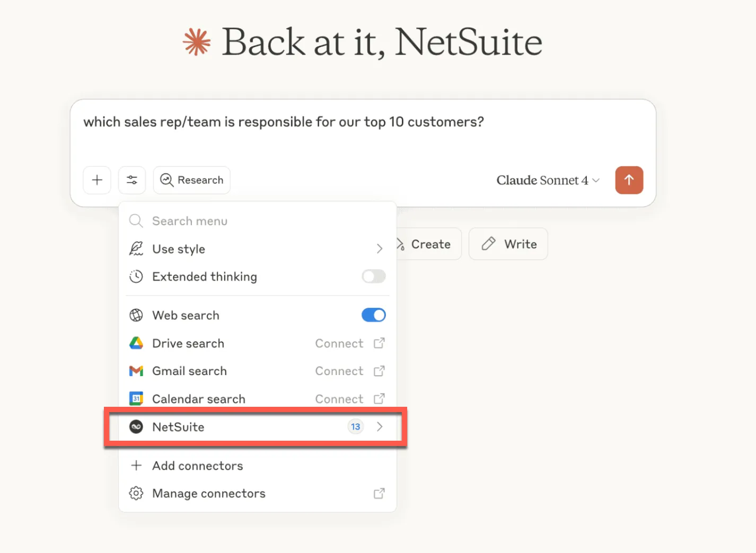Click the Google Drive icon
Viewport: 756px width, 553px height.
136,343
